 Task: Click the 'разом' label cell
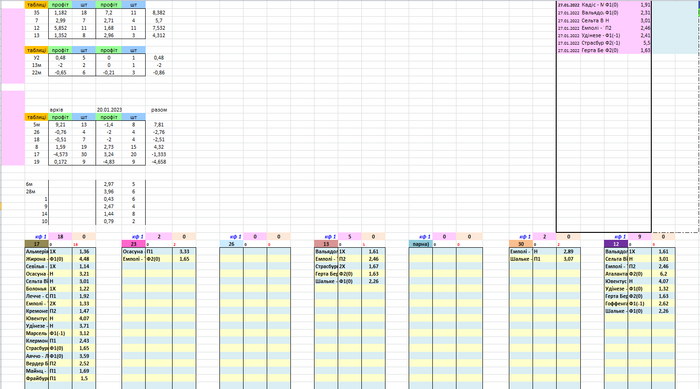tap(158, 110)
